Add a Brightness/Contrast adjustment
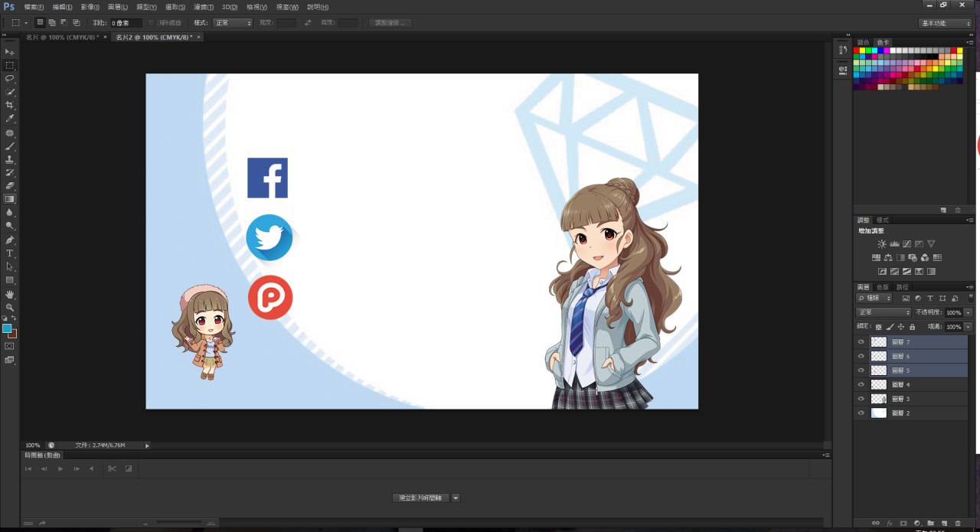980x532 pixels. [x=881, y=243]
